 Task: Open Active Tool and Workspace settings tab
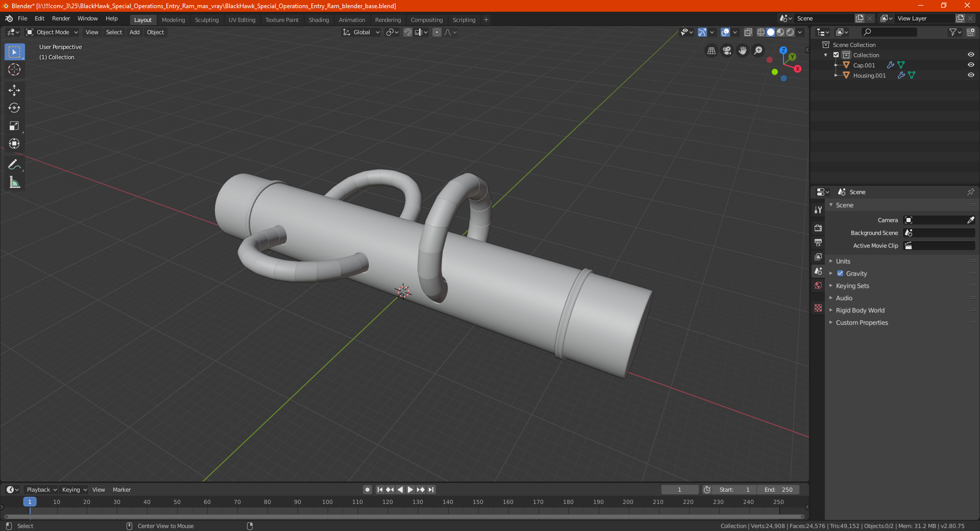[x=818, y=209]
